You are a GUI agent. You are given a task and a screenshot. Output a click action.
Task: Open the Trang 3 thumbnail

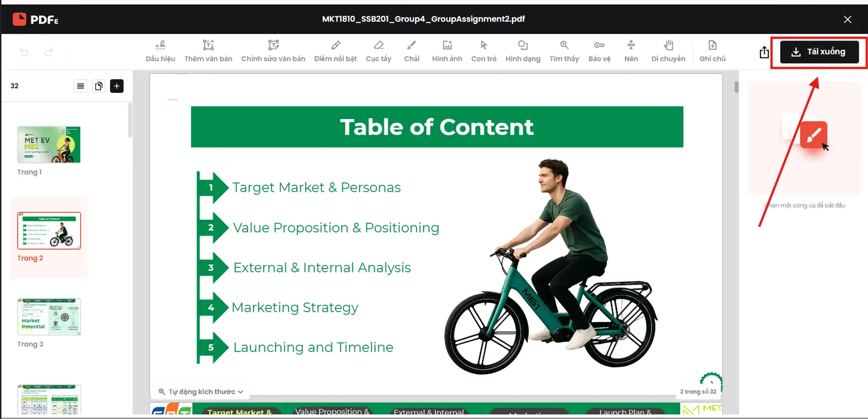(x=49, y=316)
